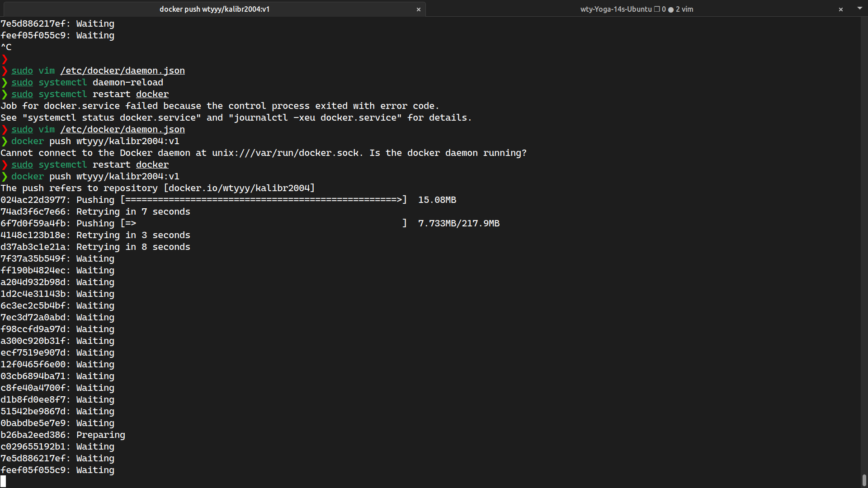Switch to the docker push wtyyy/kalibr2004:v1 tab
Image resolution: width=868 pixels, height=488 pixels.
click(x=214, y=9)
